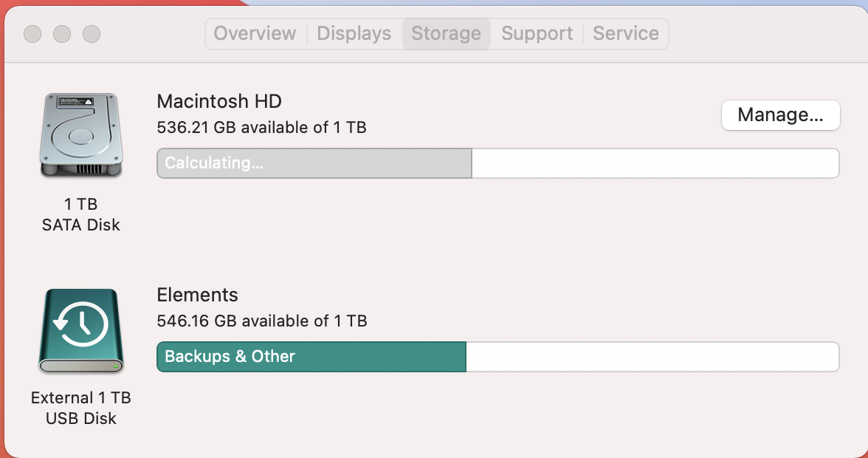This screenshot has height=458, width=868.
Task: Click the green Backups & Other bar segment
Action: 311,357
